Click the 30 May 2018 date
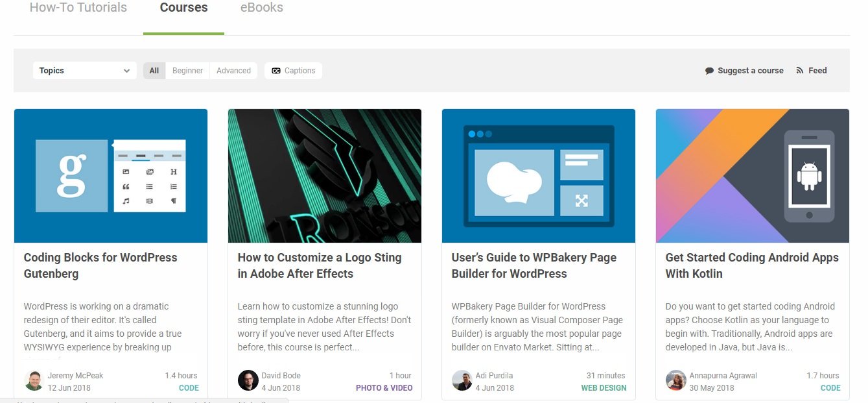Image resolution: width=868 pixels, height=403 pixels. click(x=712, y=388)
